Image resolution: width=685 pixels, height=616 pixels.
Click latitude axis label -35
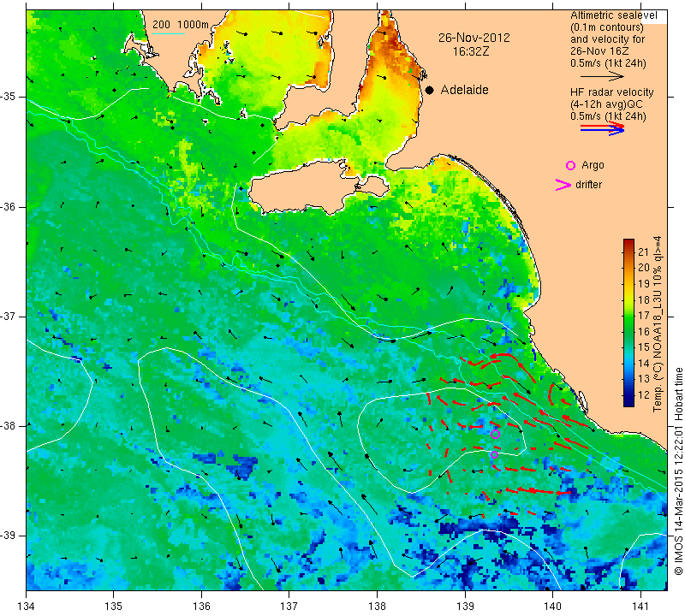click(9, 97)
